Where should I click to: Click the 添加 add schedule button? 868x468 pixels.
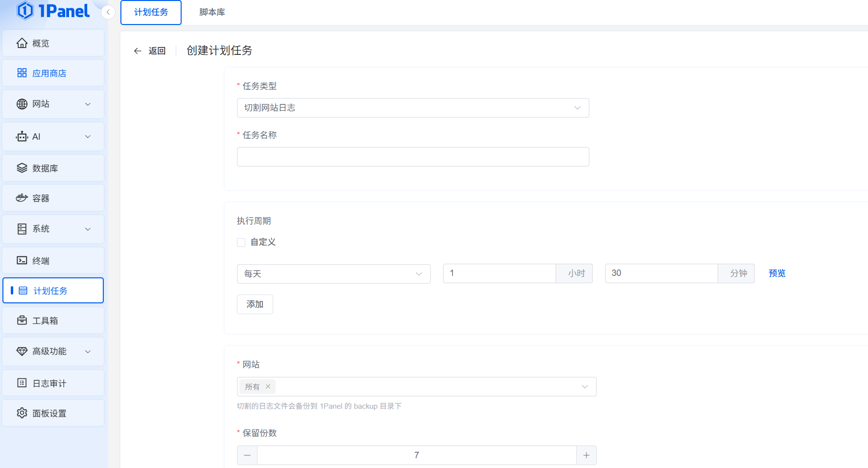pos(255,304)
